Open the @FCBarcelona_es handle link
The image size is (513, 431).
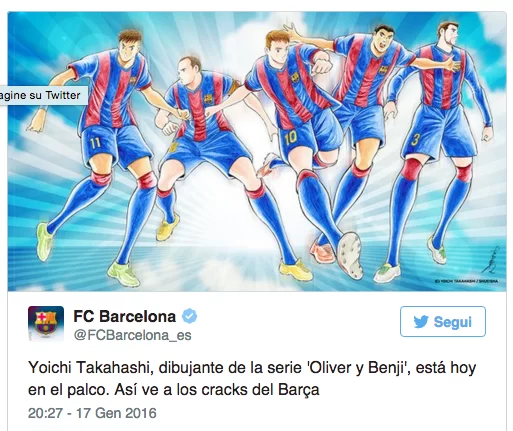click(x=132, y=335)
